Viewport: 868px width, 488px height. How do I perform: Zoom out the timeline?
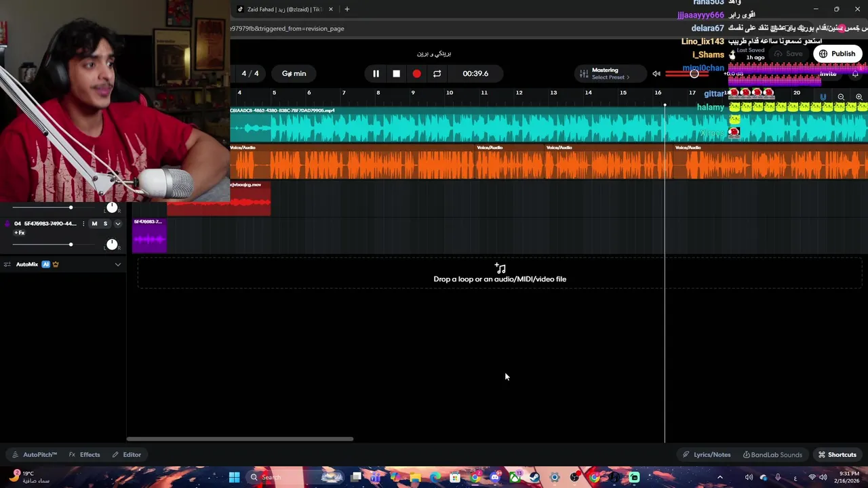(x=841, y=97)
